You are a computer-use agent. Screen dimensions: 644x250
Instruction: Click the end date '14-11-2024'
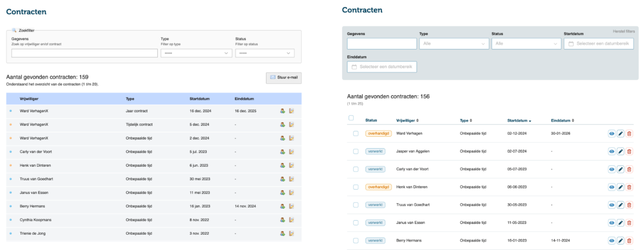(561, 241)
